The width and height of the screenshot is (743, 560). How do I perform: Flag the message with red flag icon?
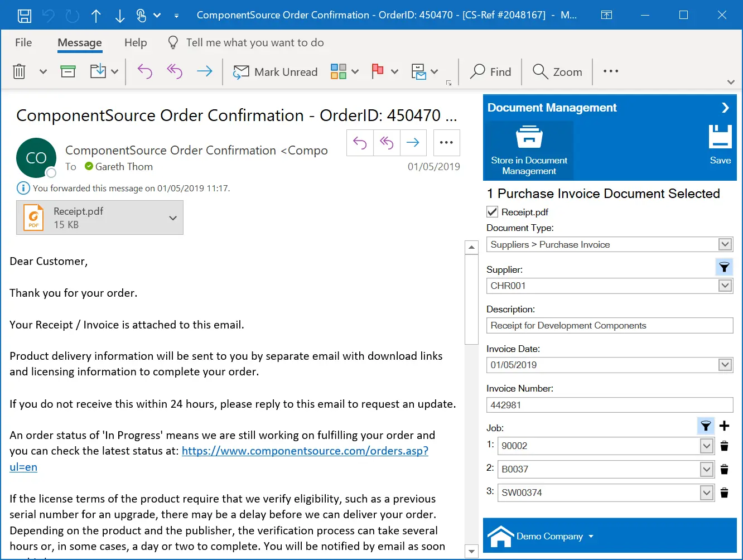click(378, 71)
